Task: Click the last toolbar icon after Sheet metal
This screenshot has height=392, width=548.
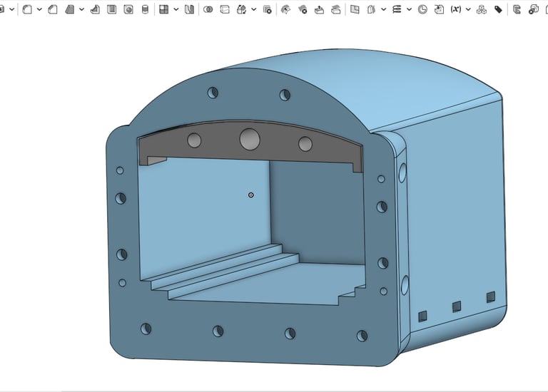Action: pyautogui.click(x=534, y=9)
